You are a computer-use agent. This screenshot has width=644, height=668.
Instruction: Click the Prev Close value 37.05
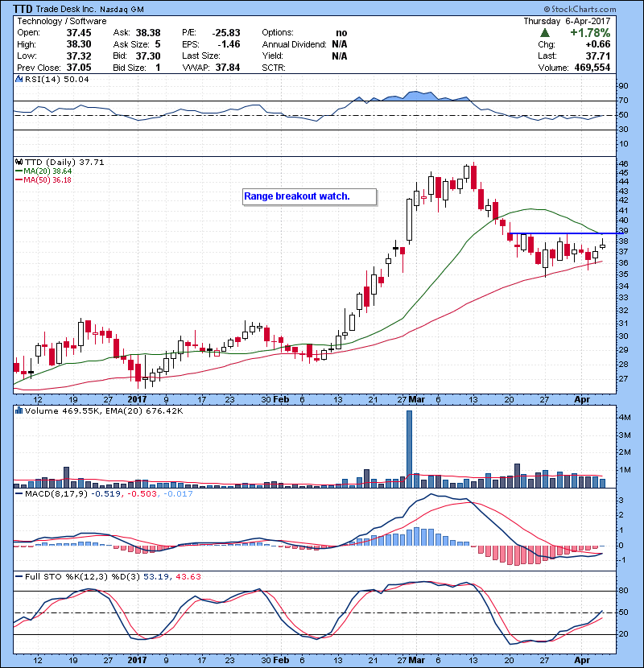click(x=79, y=68)
